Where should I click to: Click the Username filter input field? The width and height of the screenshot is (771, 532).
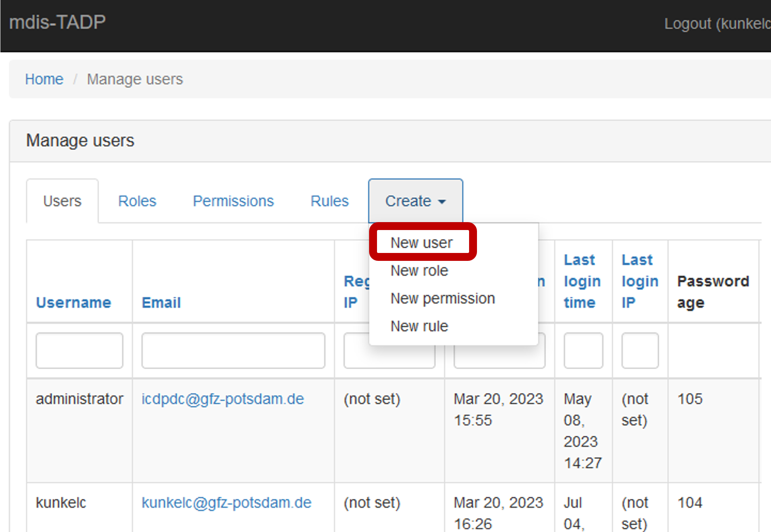click(x=79, y=350)
